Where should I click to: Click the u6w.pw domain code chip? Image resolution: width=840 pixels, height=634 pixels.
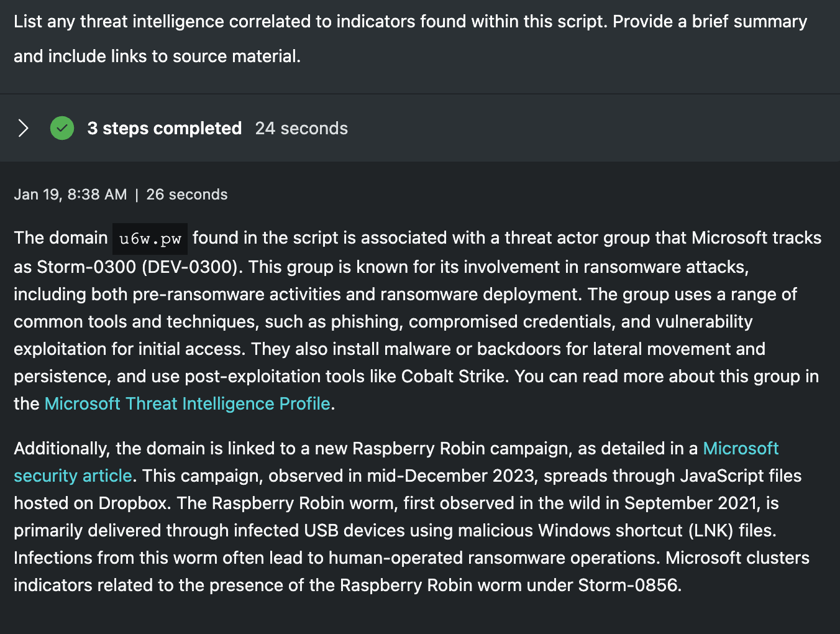pyautogui.click(x=150, y=239)
